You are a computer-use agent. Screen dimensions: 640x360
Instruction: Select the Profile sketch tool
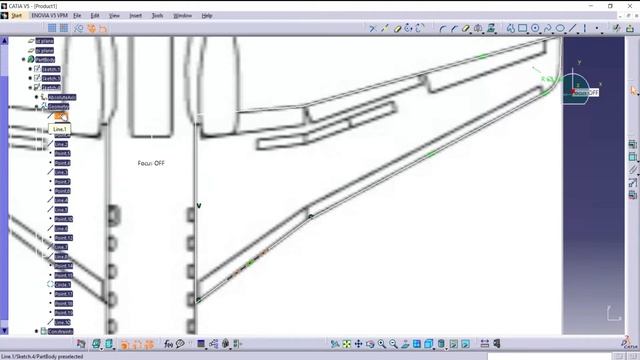coord(511,28)
